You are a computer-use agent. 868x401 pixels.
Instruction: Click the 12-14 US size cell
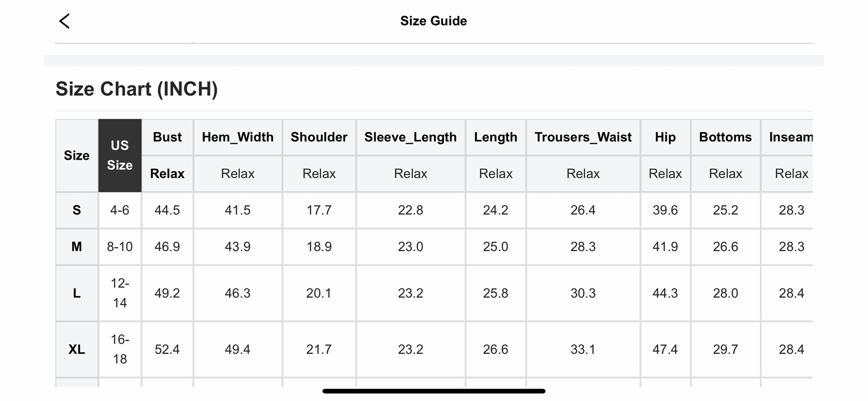[120, 293]
